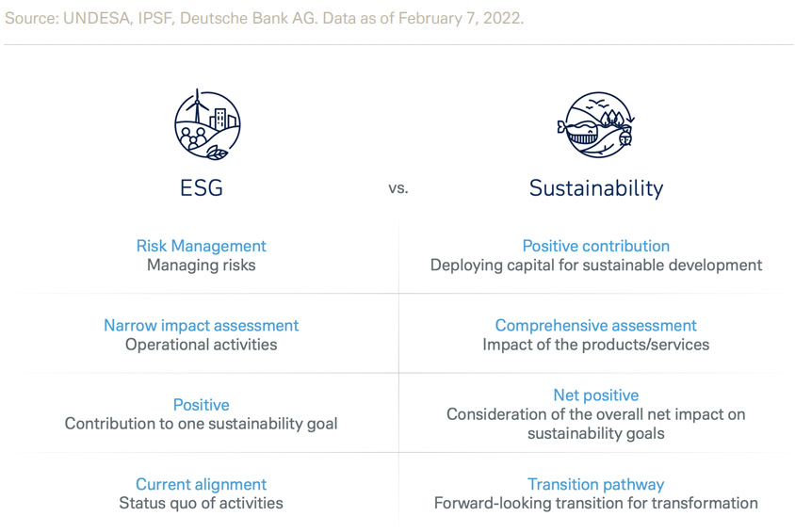Select the ESG column title

[202, 187]
